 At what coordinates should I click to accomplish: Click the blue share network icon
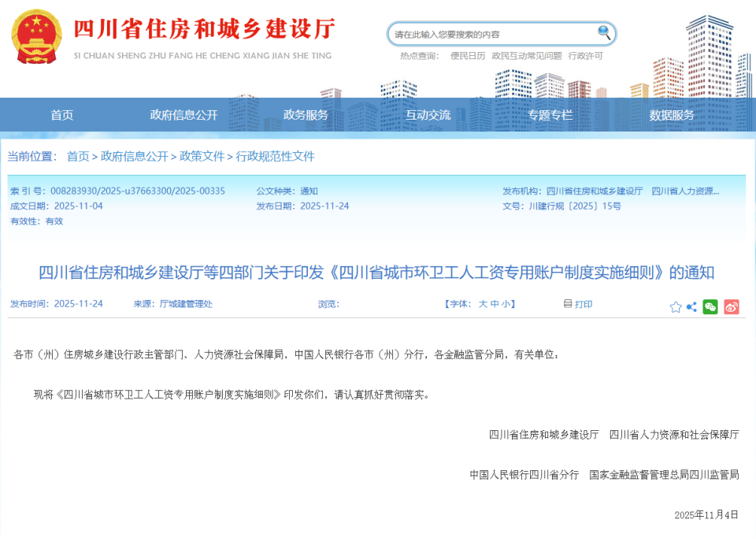pyautogui.click(x=693, y=306)
